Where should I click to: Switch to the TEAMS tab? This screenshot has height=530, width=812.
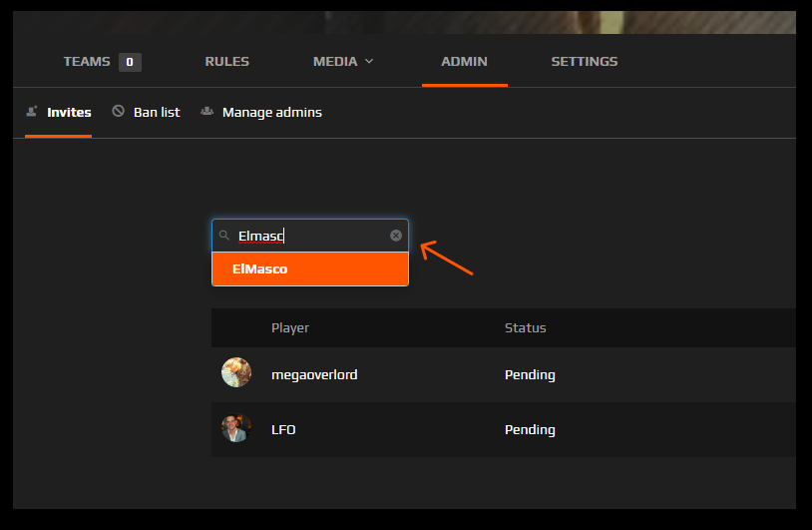[x=87, y=62]
